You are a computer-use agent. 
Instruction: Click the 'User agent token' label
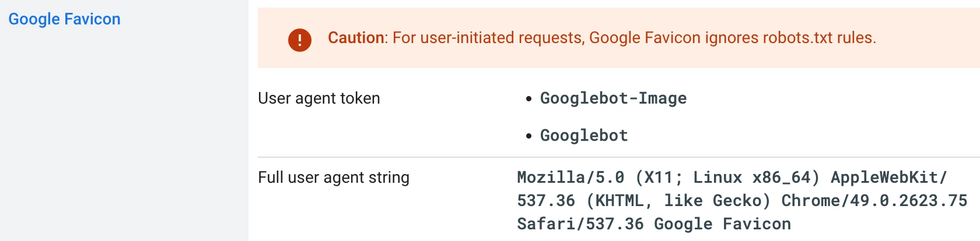tap(319, 98)
